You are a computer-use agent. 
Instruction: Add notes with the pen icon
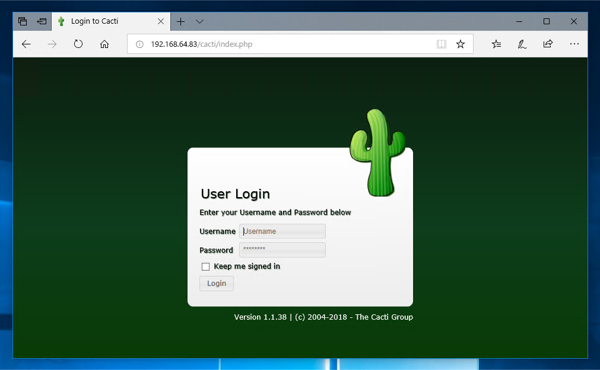(x=522, y=44)
